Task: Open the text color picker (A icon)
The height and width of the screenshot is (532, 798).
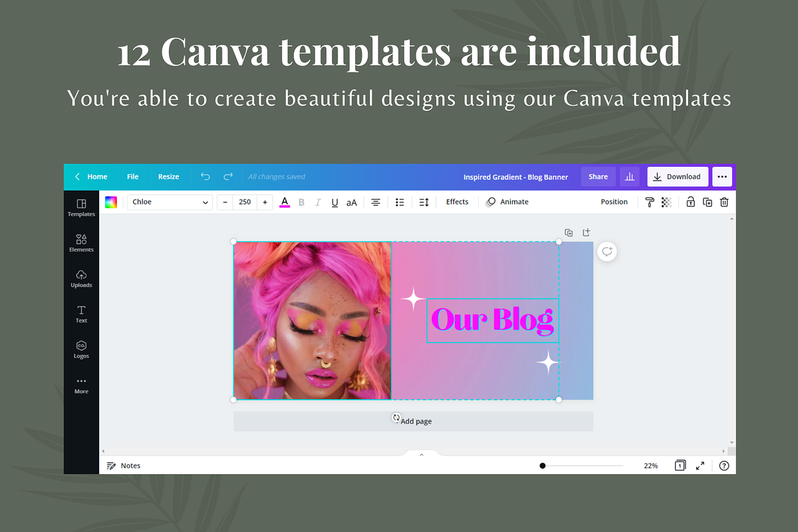Action: (285, 202)
